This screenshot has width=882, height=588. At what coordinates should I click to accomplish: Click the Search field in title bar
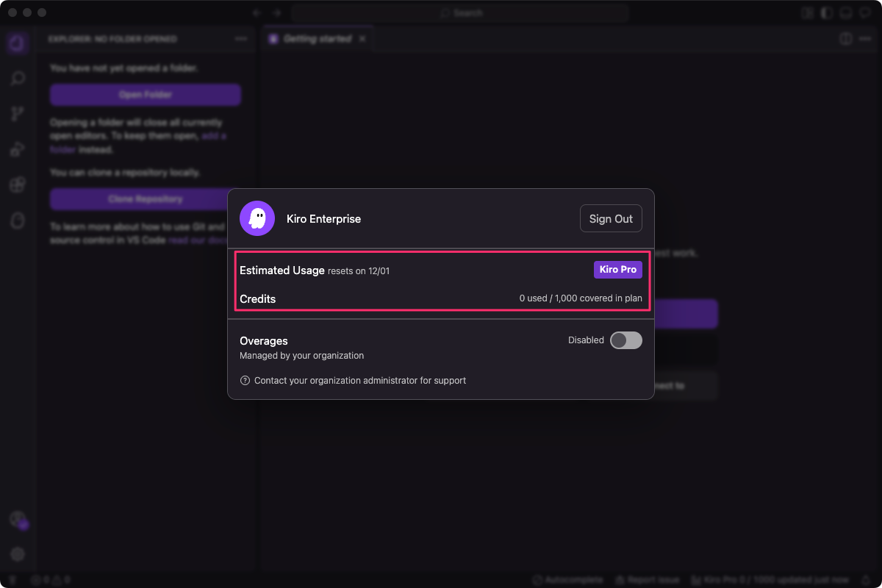coord(460,12)
